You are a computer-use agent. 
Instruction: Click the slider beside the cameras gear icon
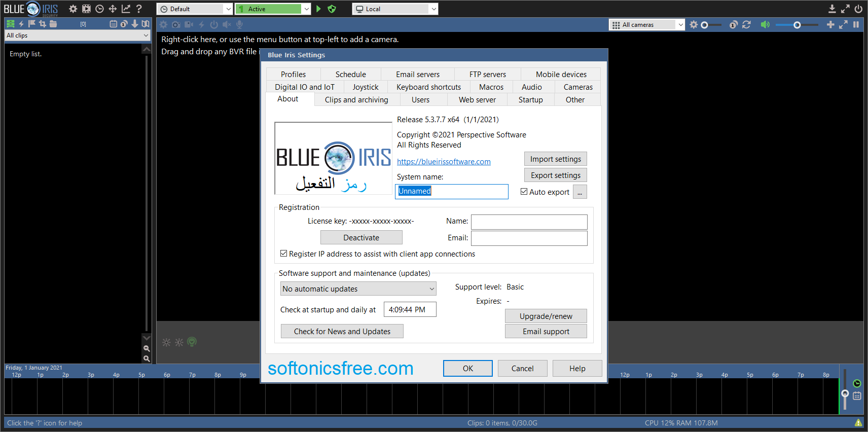[x=711, y=25]
